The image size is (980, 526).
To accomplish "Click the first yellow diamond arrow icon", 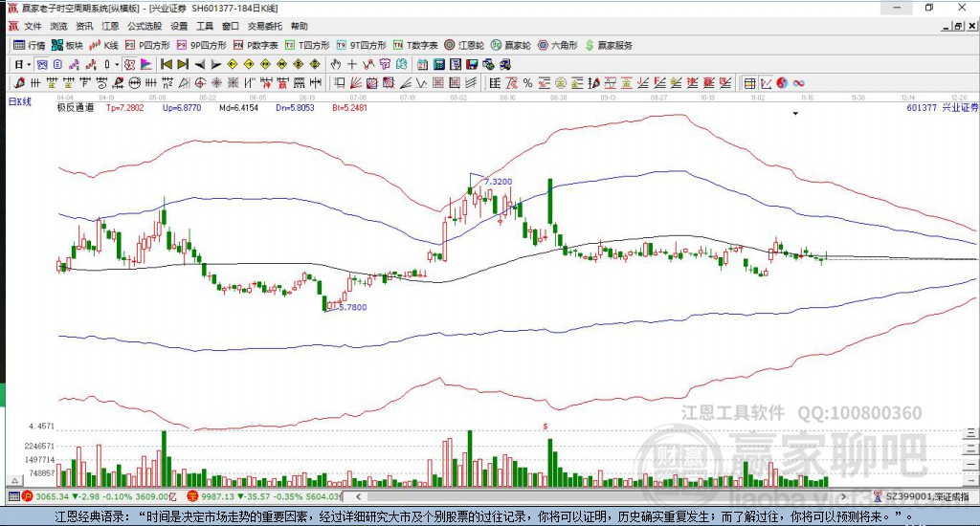I will click(x=232, y=64).
